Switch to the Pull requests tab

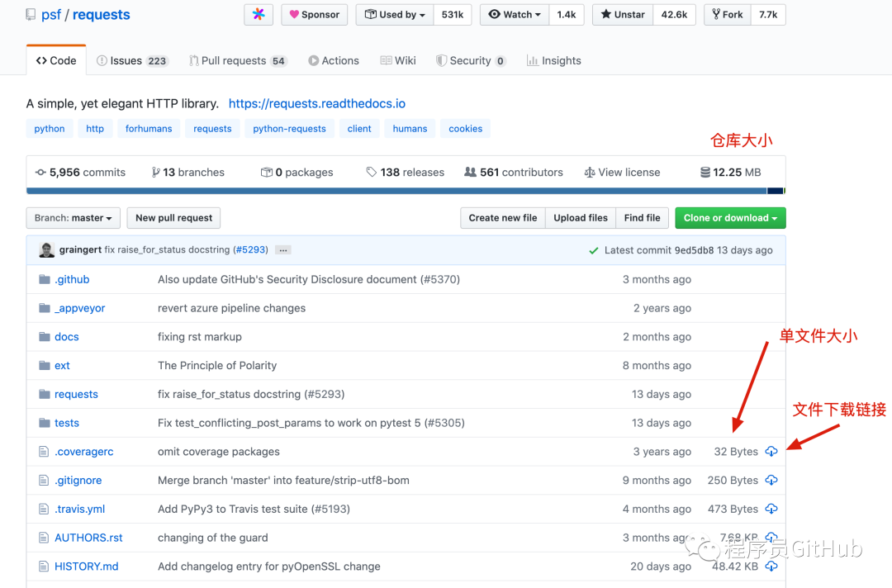(x=239, y=61)
